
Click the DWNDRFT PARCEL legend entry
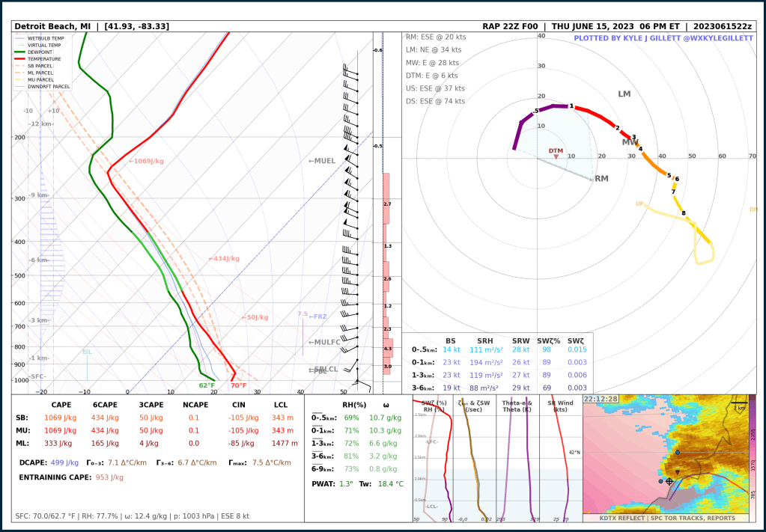(x=48, y=87)
